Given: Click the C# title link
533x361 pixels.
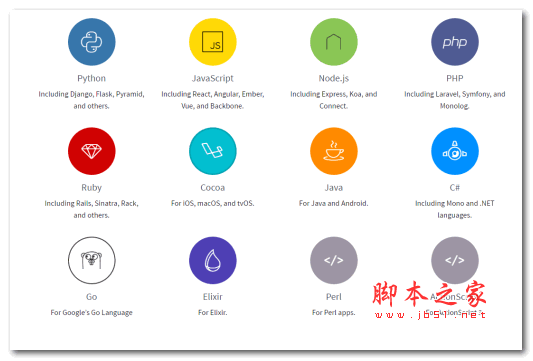Looking at the screenshot, I should tap(454, 188).
